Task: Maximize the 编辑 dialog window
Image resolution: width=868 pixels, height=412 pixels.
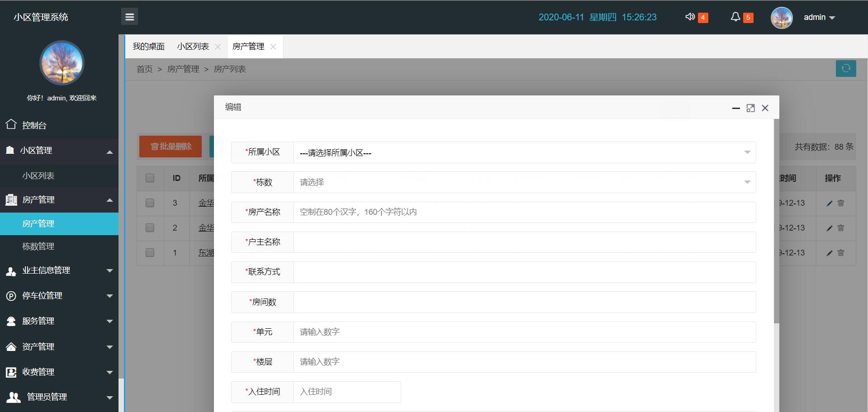Action: coord(750,108)
